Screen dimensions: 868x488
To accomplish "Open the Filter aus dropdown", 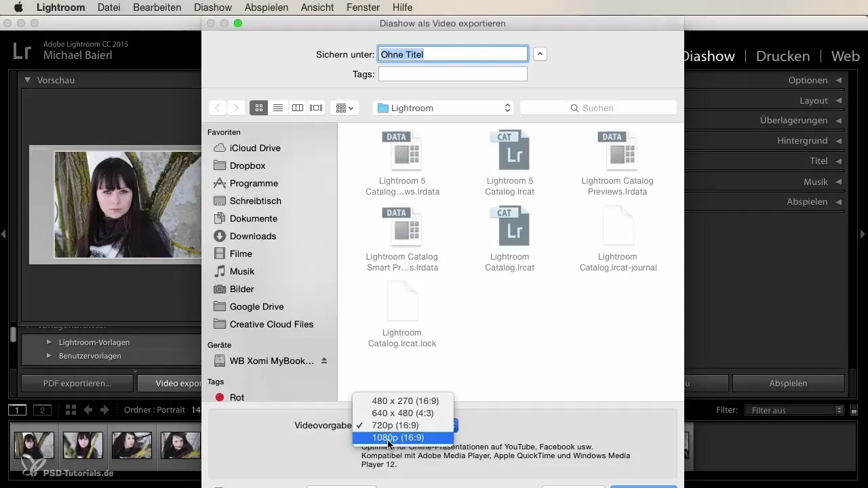I will coord(793,410).
